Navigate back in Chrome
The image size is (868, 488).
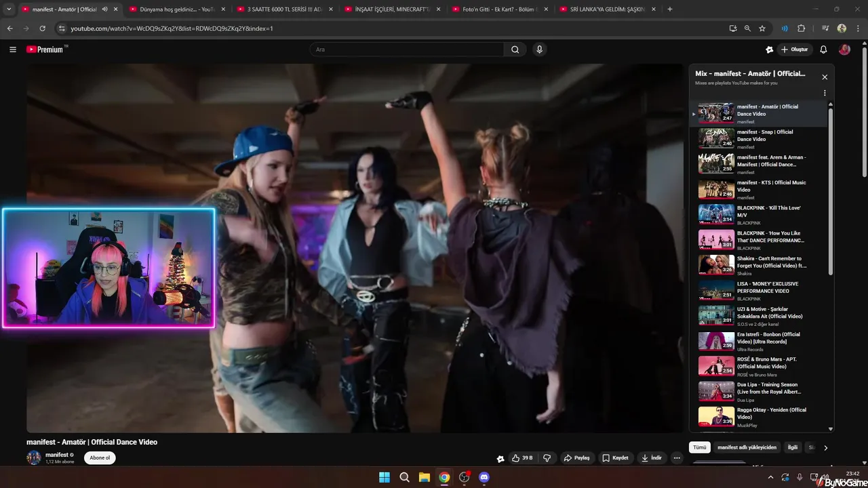(9, 28)
